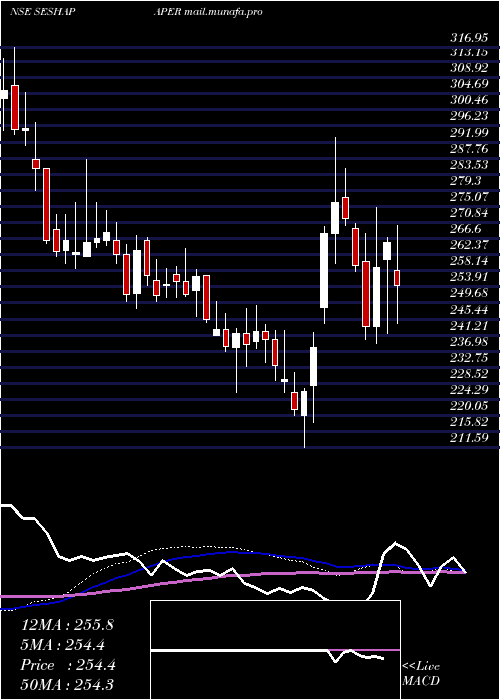The width and height of the screenshot is (500, 700).
Task: Click the 'APER mail.munafa.pro' header text
Action: 208,12
